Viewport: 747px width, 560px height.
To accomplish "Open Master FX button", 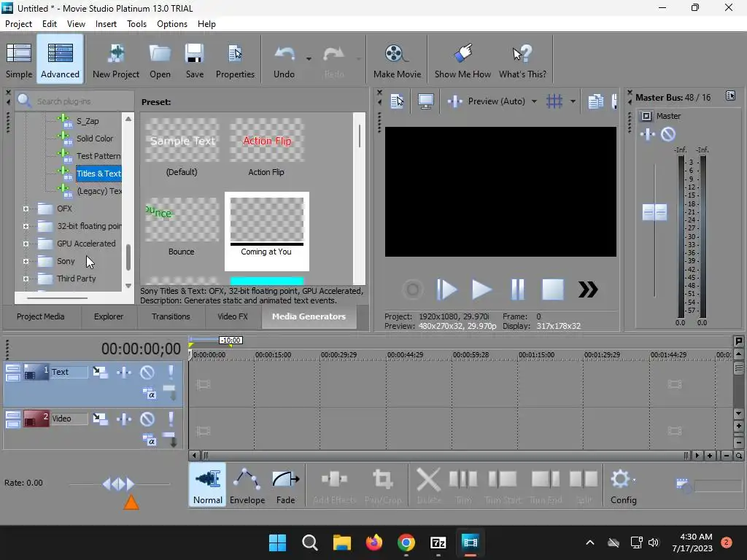I will point(648,135).
